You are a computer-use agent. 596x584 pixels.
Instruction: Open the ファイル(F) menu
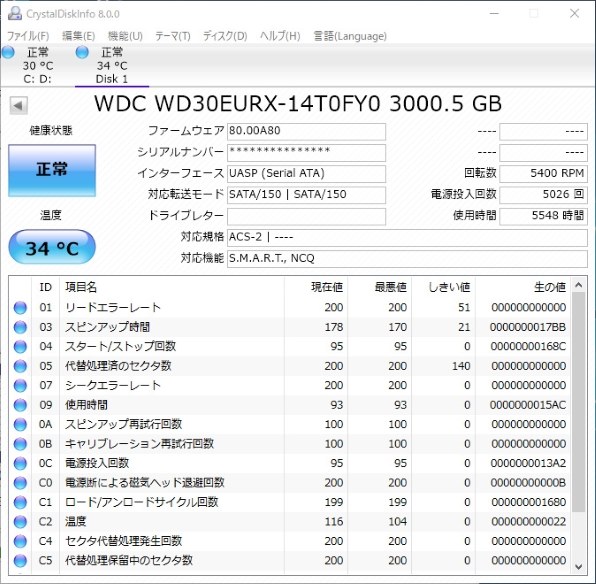click(x=28, y=36)
